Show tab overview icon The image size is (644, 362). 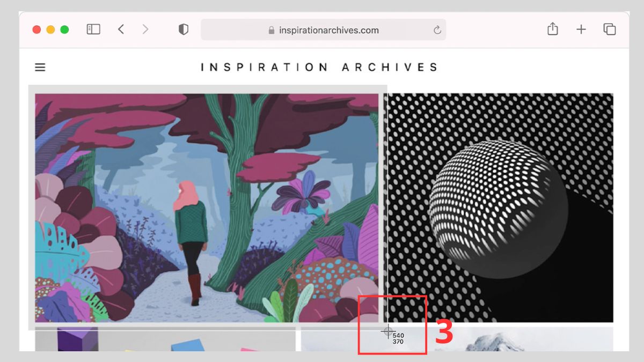pos(610,29)
